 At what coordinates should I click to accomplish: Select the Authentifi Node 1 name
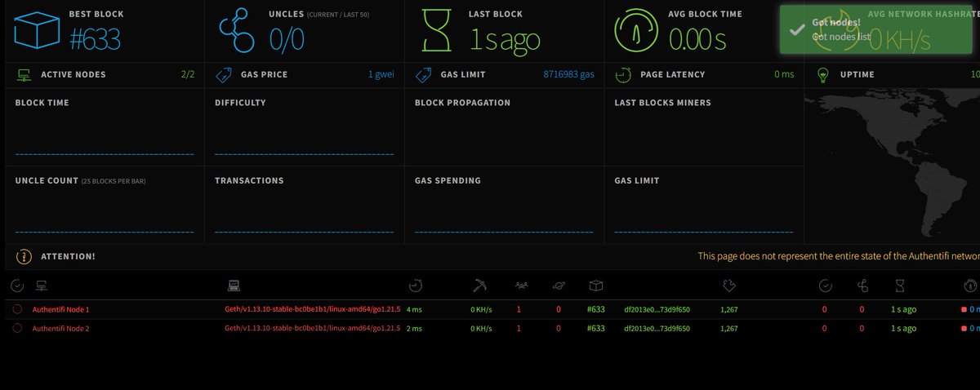pyautogui.click(x=60, y=310)
